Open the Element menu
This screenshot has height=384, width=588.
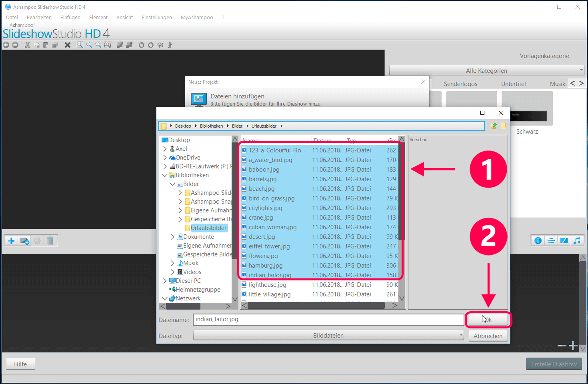98,17
